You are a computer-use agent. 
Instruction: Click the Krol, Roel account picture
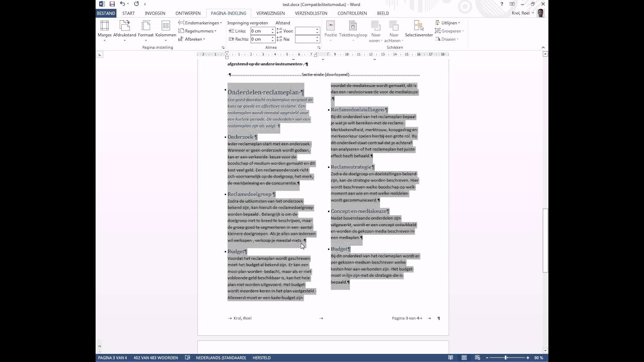541,13
